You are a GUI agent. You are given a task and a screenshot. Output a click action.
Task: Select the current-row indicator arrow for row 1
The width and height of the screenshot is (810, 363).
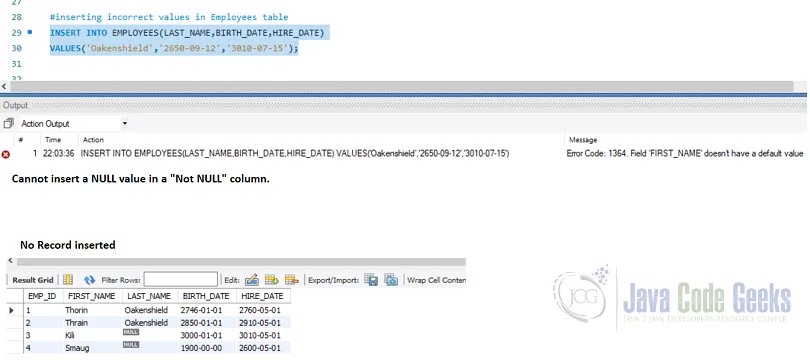coord(11,310)
